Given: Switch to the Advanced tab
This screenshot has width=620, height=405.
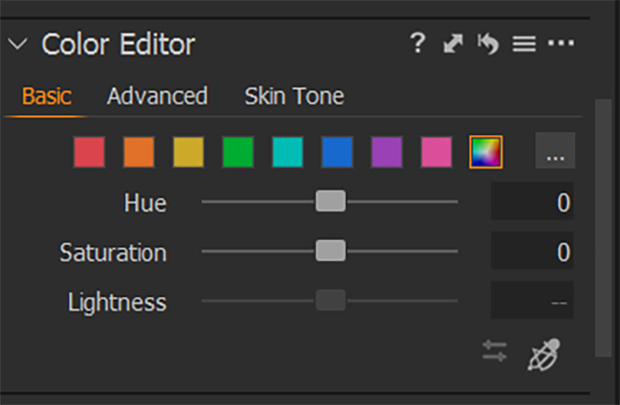Looking at the screenshot, I should point(157,96).
